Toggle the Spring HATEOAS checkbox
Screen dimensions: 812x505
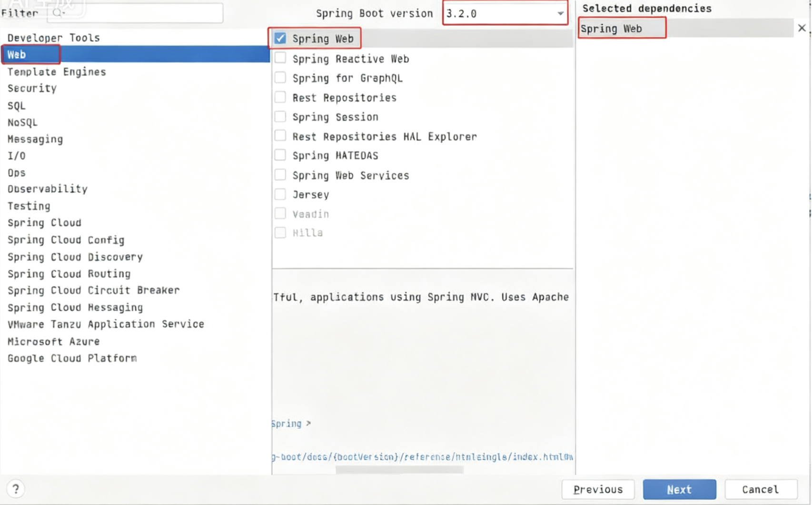pyautogui.click(x=280, y=155)
